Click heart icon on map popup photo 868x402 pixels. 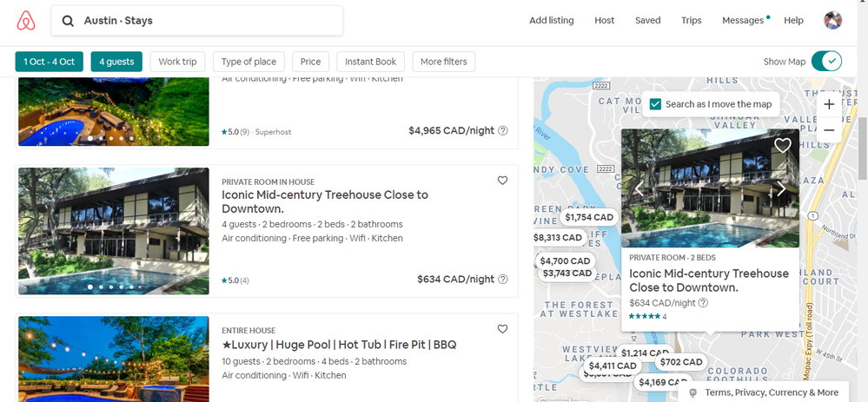(782, 145)
